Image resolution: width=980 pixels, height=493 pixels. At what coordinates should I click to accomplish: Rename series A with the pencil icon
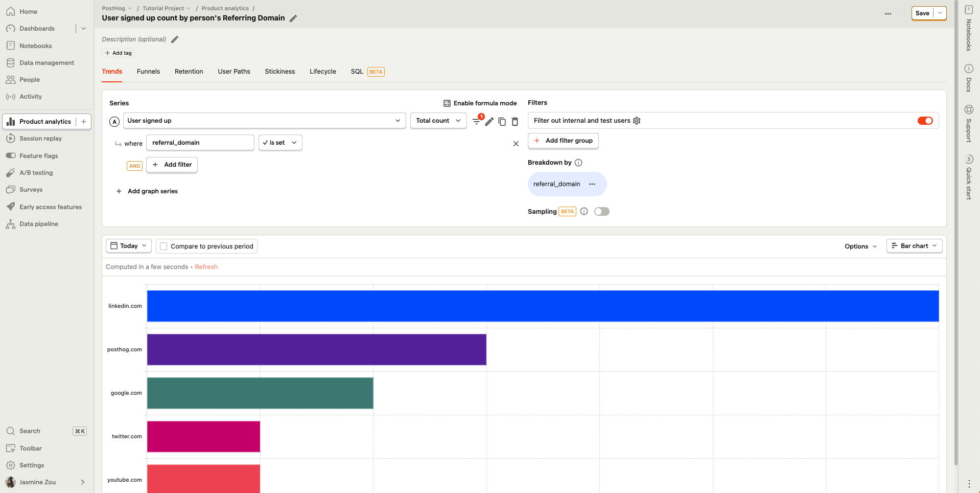pyautogui.click(x=489, y=121)
